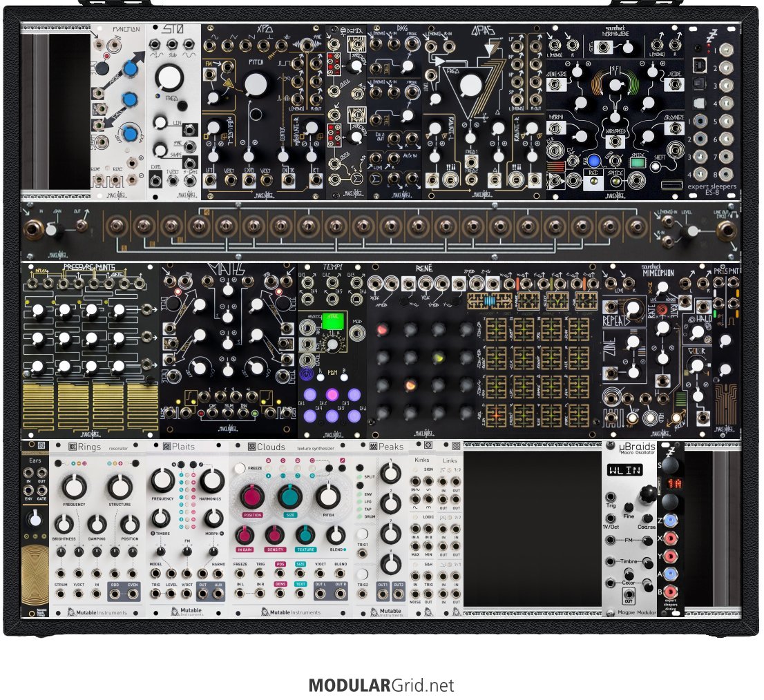Click the large STO FREQ knob
Viewport: 764px width, 700px height.
click(x=169, y=77)
